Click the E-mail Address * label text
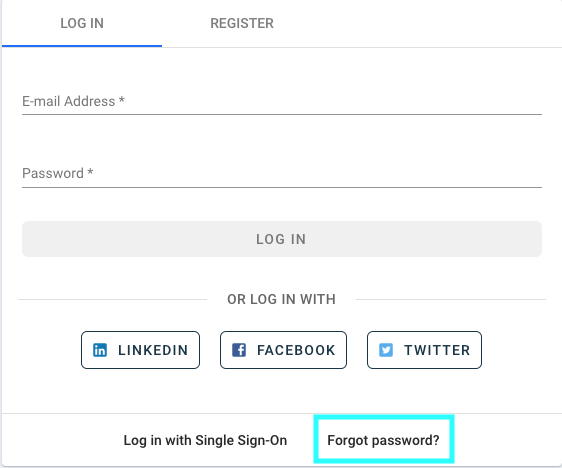The image size is (562, 468). (73, 101)
